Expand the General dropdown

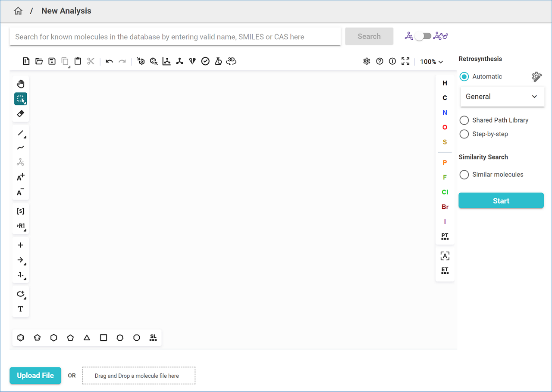pyautogui.click(x=502, y=97)
